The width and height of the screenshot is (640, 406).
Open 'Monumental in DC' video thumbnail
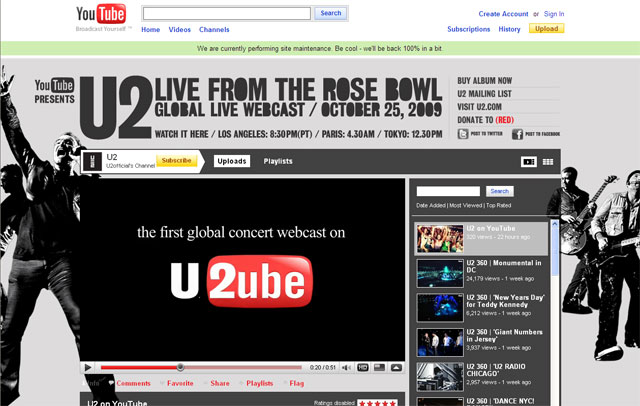(x=440, y=273)
